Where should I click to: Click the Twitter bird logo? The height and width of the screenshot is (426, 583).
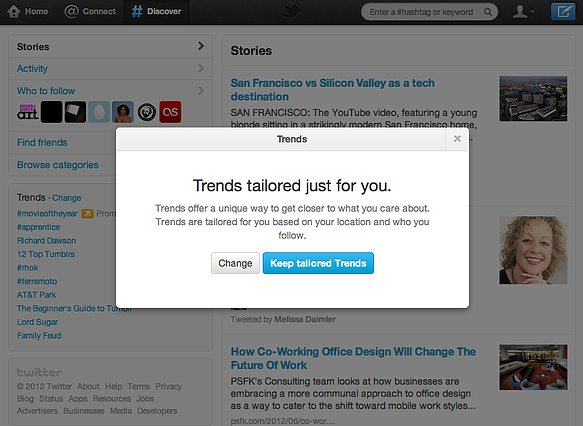pos(292,12)
